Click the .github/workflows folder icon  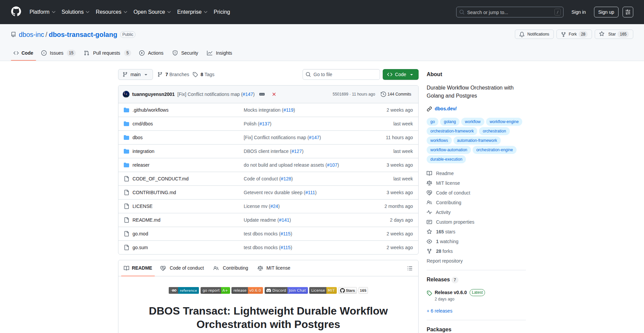pos(126,110)
